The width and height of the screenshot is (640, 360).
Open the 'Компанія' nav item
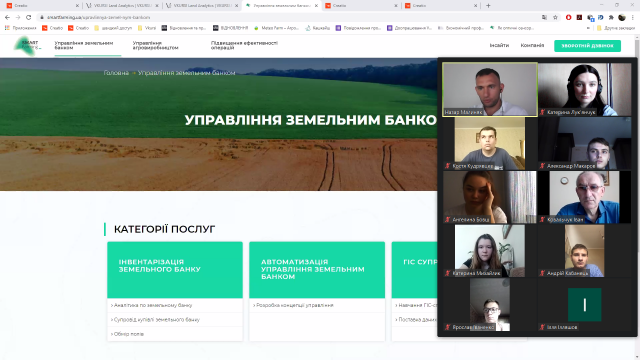tap(532, 45)
